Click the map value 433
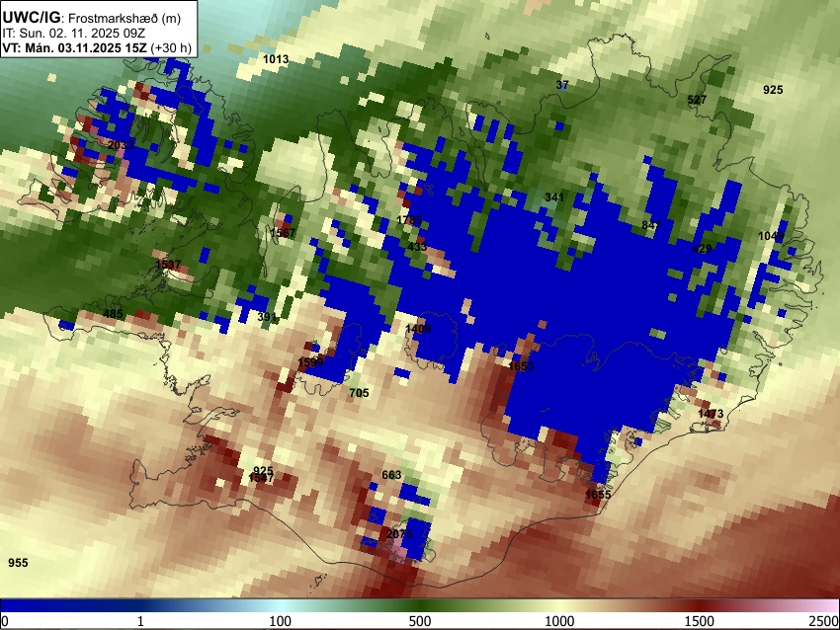840x630 pixels. [x=417, y=247]
